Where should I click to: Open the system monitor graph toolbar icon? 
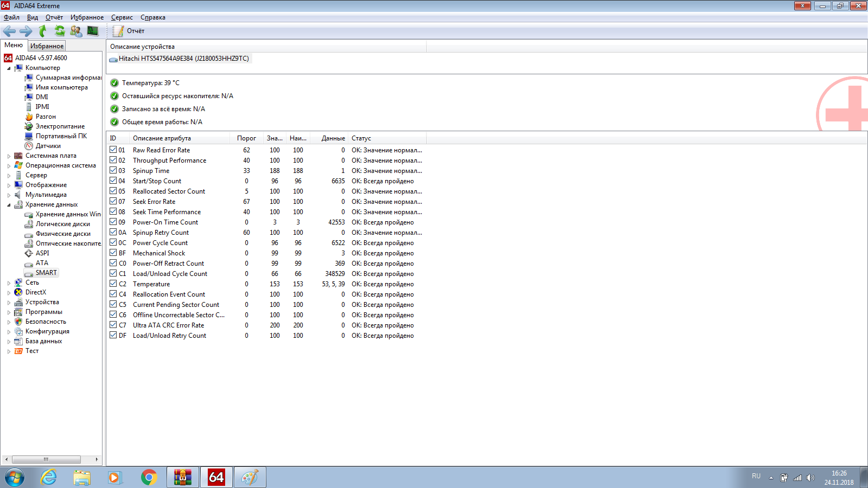tap(93, 31)
